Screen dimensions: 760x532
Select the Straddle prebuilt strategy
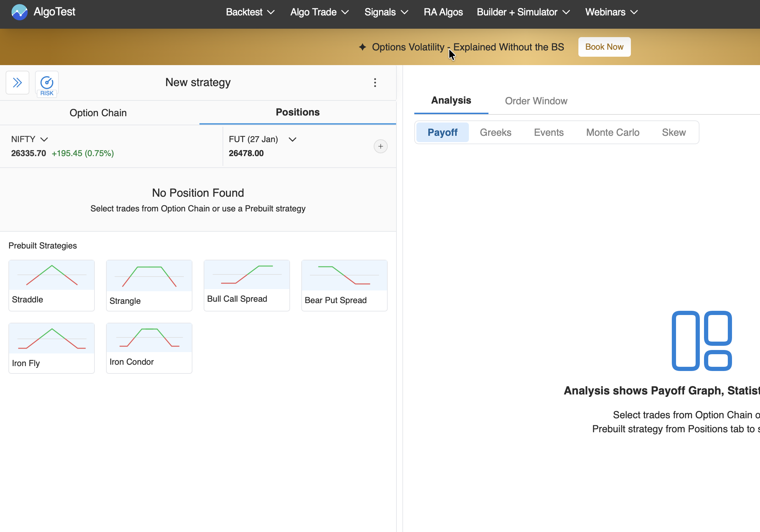pyautogui.click(x=51, y=285)
